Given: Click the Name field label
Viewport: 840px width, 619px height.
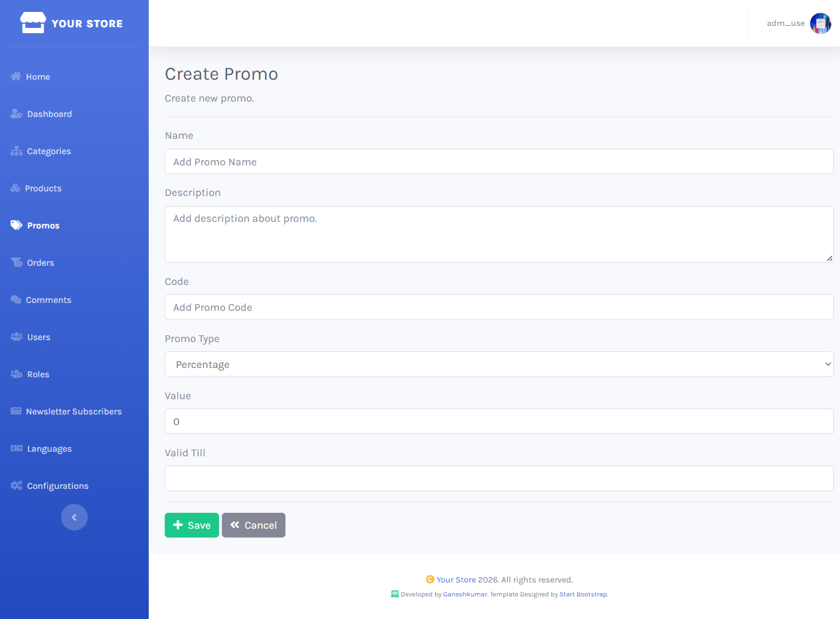Looking at the screenshot, I should (x=179, y=135).
